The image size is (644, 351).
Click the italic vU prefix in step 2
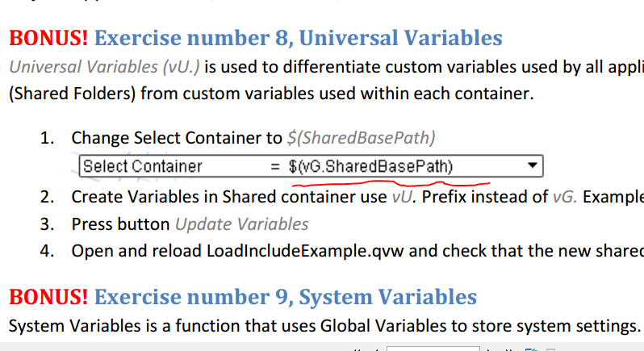402,197
